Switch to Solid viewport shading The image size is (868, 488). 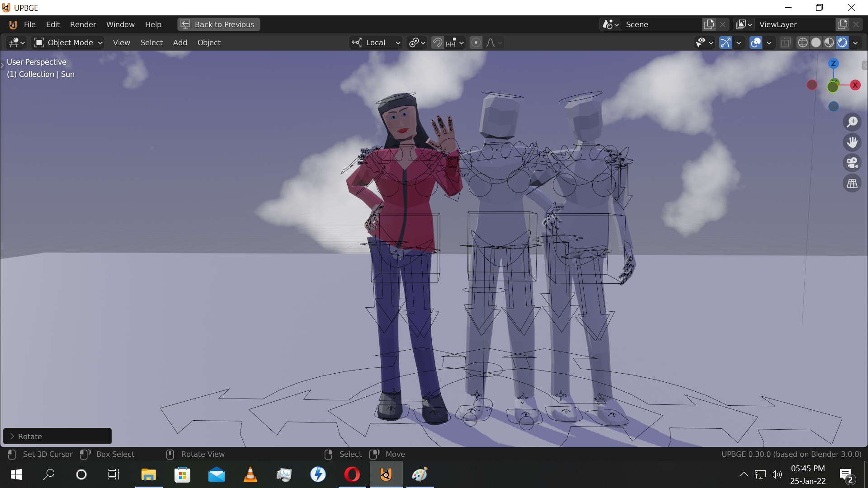pyautogui.click(x=816, y=42)
